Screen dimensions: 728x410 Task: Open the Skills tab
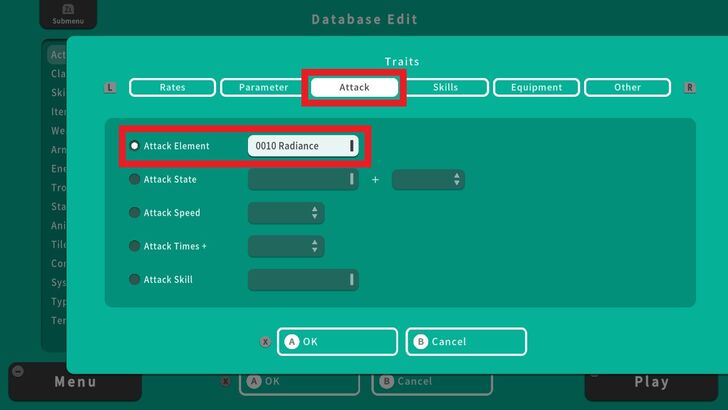(445, 88)
